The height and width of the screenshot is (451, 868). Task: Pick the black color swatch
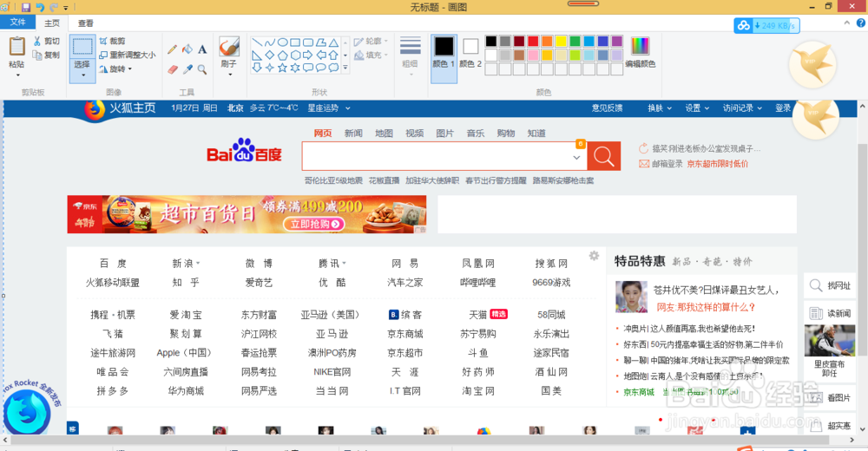pyautogui.click(x=491, y=41)
